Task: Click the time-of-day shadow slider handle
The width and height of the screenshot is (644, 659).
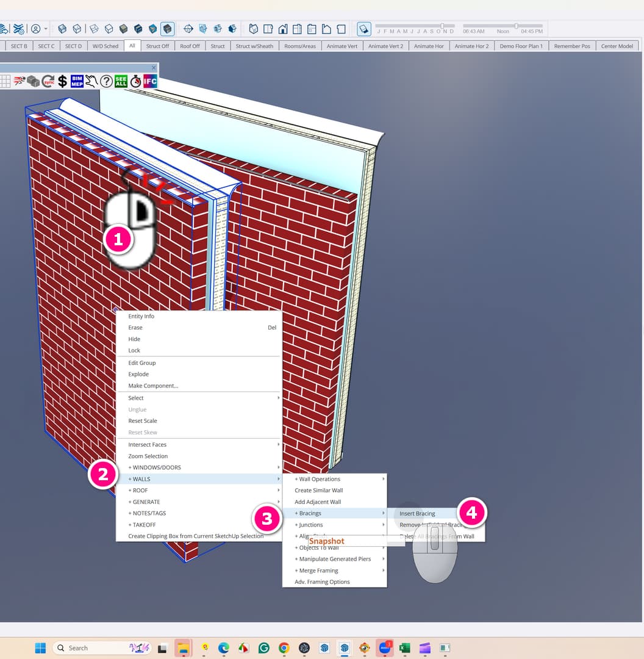Action: [517, 26]
